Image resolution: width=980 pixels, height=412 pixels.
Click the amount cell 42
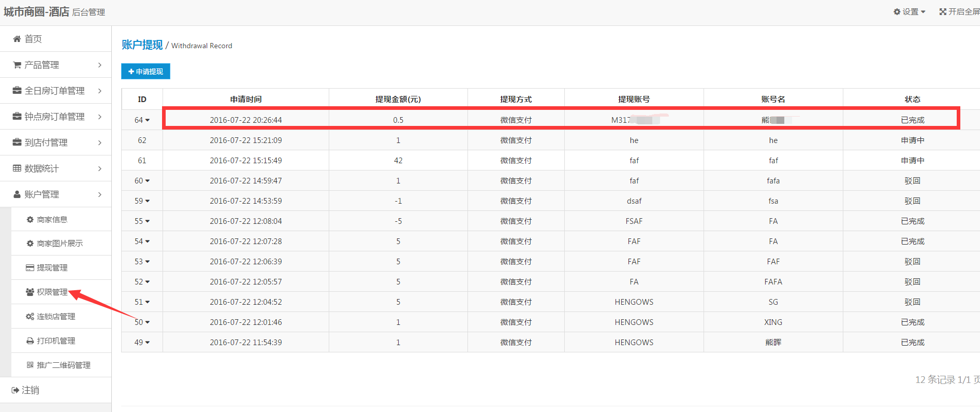tap(398, 161)
